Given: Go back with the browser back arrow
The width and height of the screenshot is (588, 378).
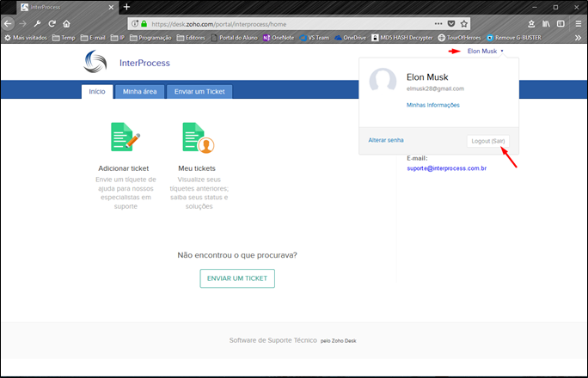Looking at the screenshot, I should 8,23.
